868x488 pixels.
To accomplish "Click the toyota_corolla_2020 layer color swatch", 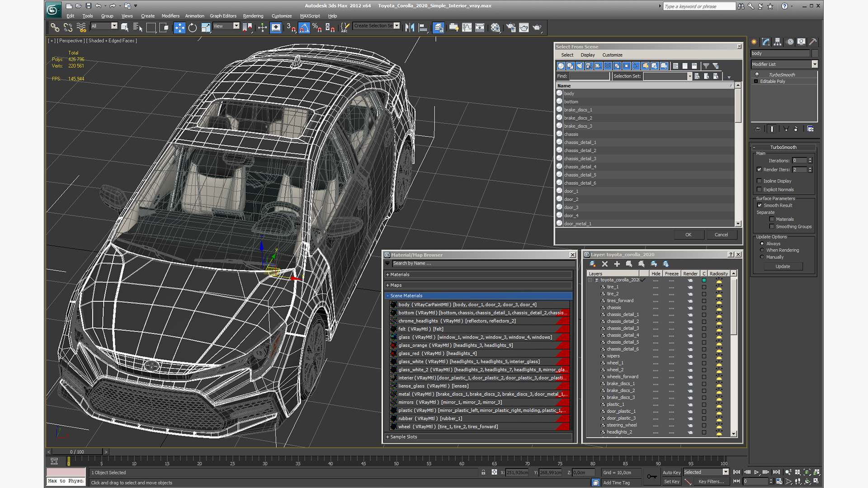I will point(704,280).
